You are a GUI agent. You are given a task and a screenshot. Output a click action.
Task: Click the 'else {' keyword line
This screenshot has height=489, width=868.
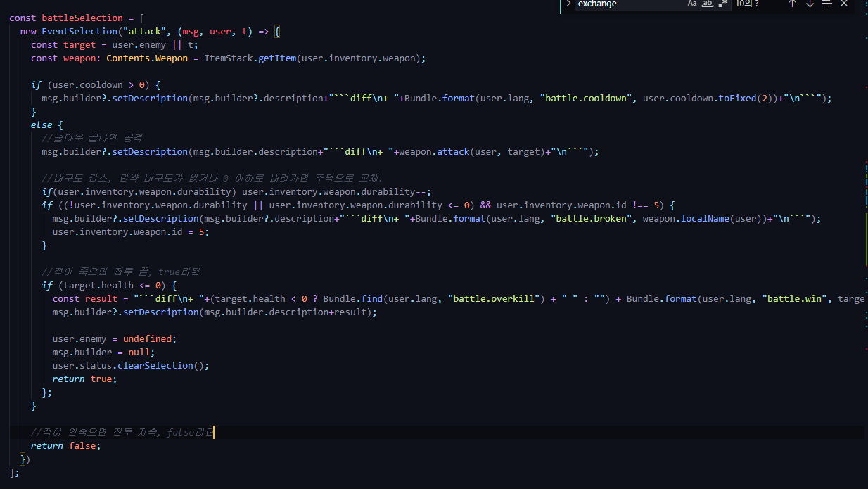tap(46, 125)
